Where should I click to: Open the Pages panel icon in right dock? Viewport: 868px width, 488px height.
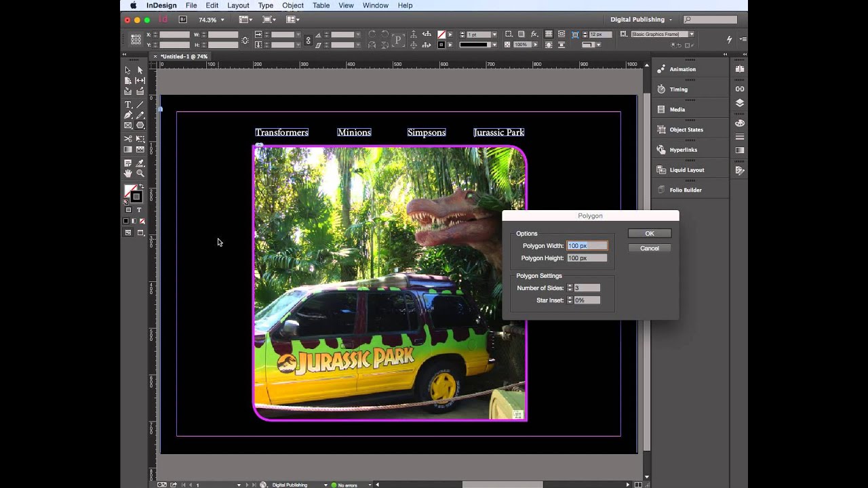(740, 68)
